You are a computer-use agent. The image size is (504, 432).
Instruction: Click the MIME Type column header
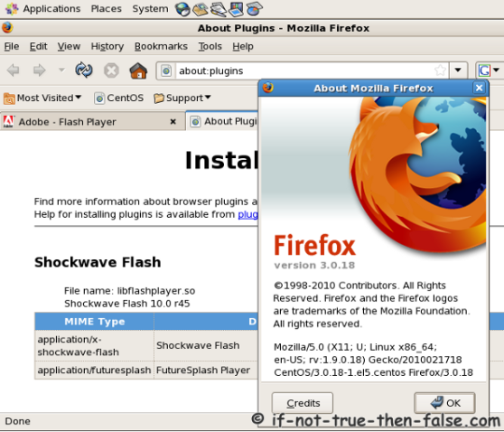[95, 322]
